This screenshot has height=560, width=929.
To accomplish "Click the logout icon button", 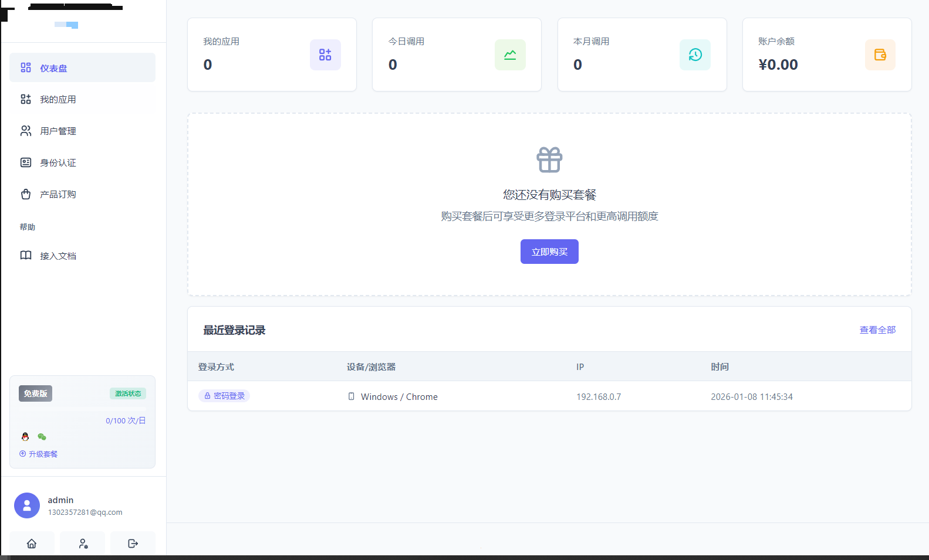I will click(133, 544).
